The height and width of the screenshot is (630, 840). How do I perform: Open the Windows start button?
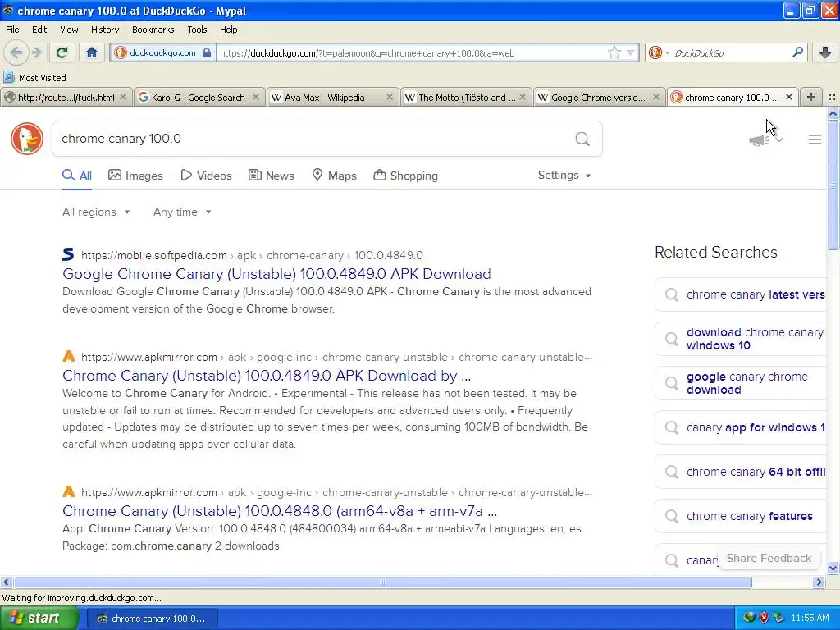pyautogui.click(x=38, y=619)
